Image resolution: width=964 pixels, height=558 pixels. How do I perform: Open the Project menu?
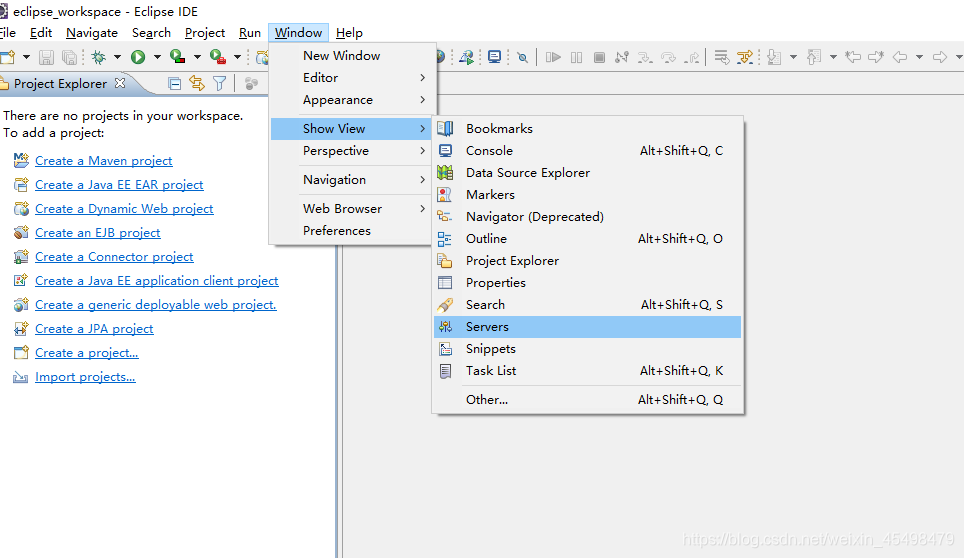[205, 33]
